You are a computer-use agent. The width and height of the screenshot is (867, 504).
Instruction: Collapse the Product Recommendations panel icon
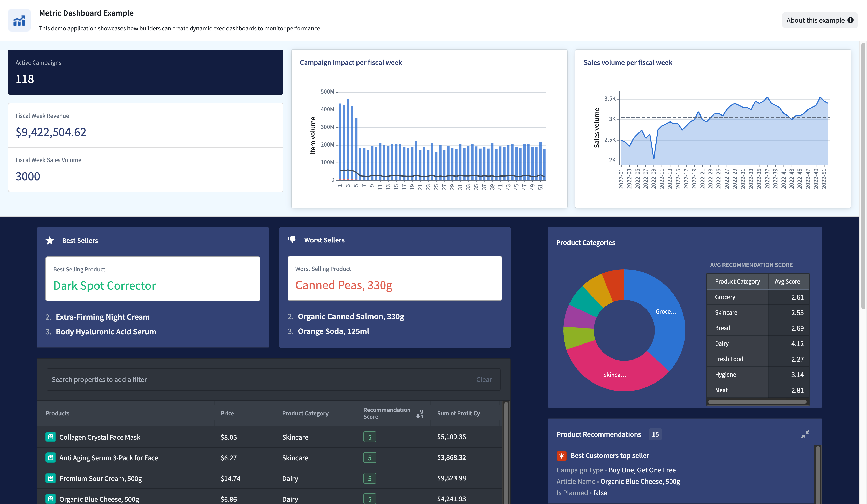click(x=805, y=434)
